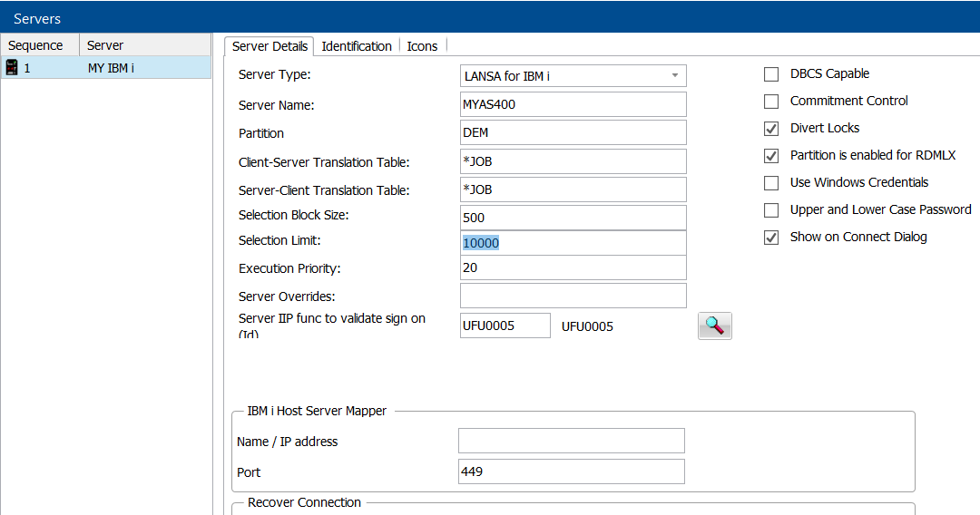Switch to the Server Details tab

point(269,46)
